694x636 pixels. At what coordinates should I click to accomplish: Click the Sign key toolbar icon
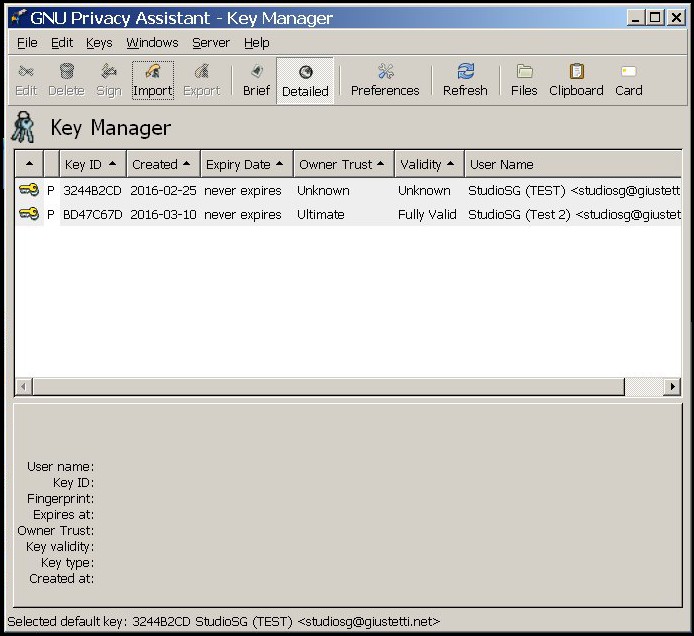pyautogui.click(x=109, y=81)
